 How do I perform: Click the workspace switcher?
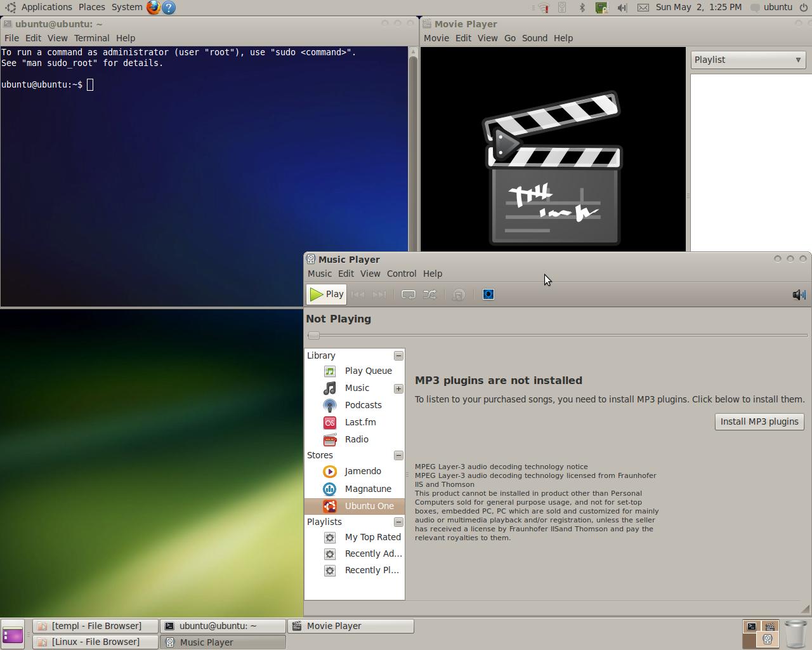pos(761,633)
